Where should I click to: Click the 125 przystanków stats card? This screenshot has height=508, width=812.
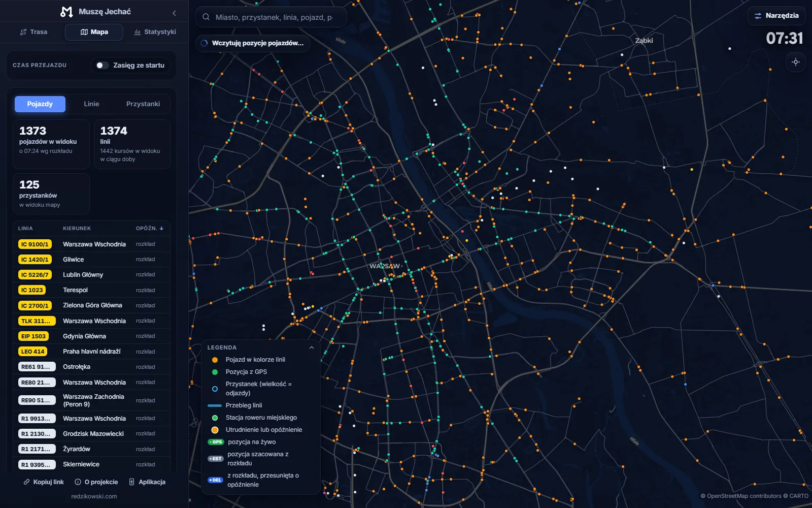tap(51, 194)
